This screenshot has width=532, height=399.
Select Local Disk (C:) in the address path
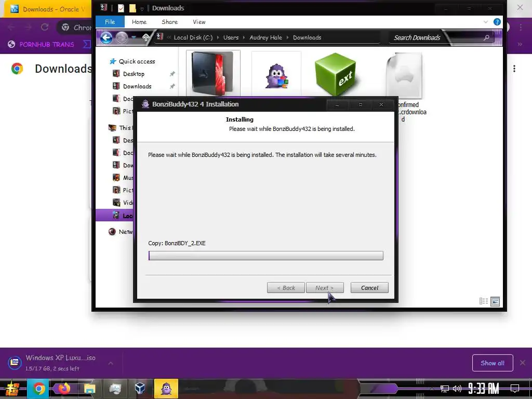tap(193, 37)
